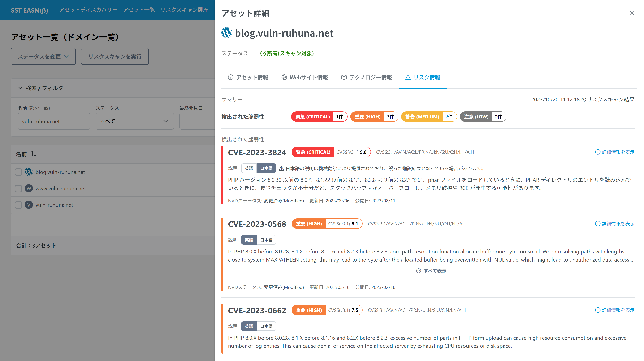Click the WordPress icon beside the blog.vuln-ruhuna.net title
Image resolution: width=644 pixels, height=361 pixels.
pyautogui.click(x=226, y=33)
